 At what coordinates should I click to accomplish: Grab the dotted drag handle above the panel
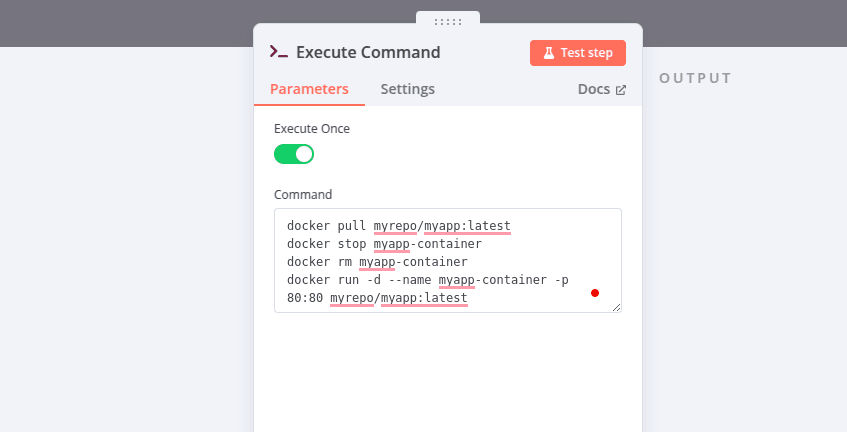[448, 22]
